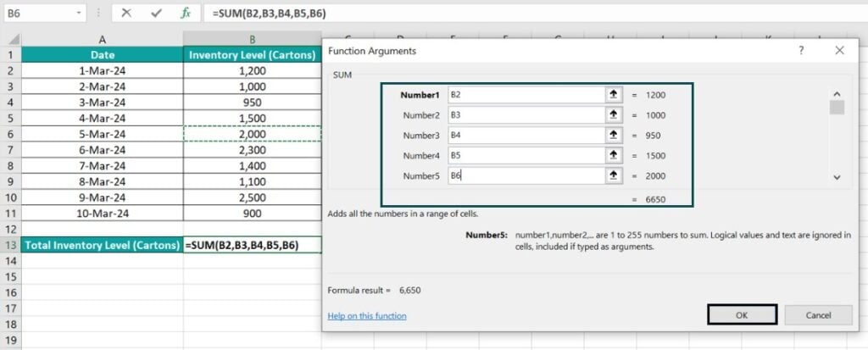Select cell containing 1,500

pos(253,118)
